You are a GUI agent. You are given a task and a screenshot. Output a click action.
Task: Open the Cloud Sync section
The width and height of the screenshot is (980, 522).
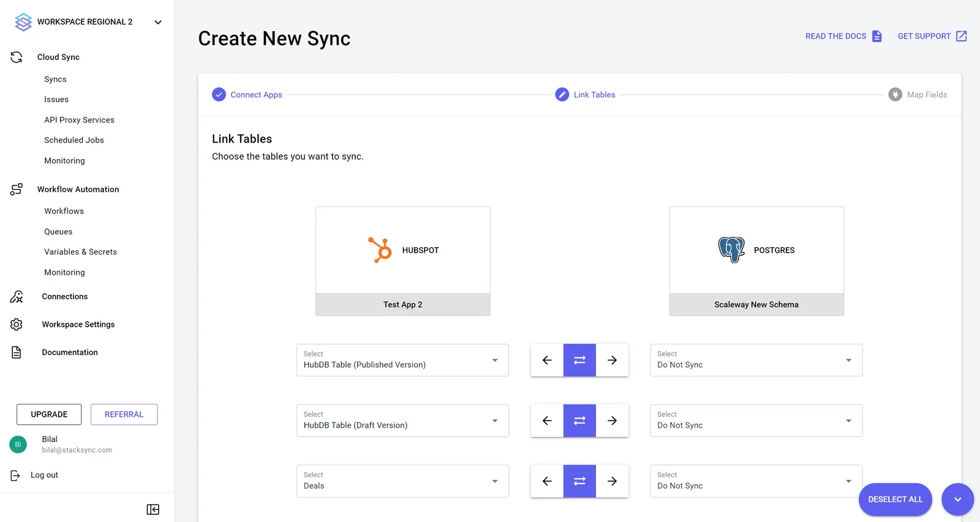[x=58, y=57]
